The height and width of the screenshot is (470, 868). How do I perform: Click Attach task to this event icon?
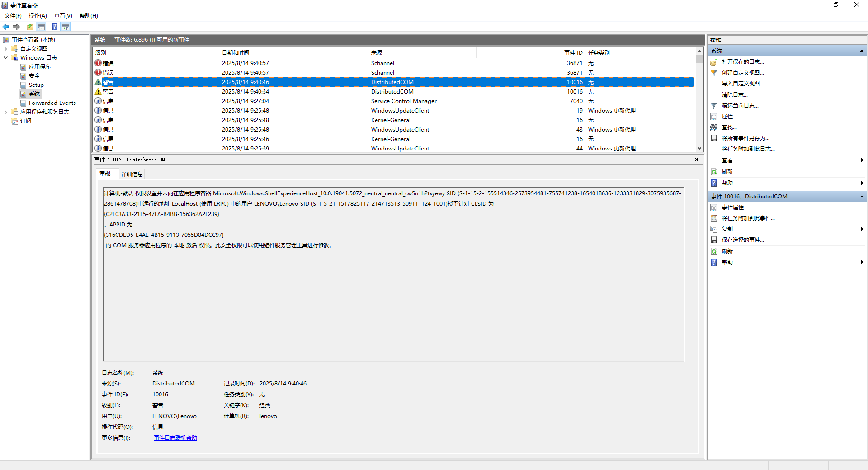[714, 218]
